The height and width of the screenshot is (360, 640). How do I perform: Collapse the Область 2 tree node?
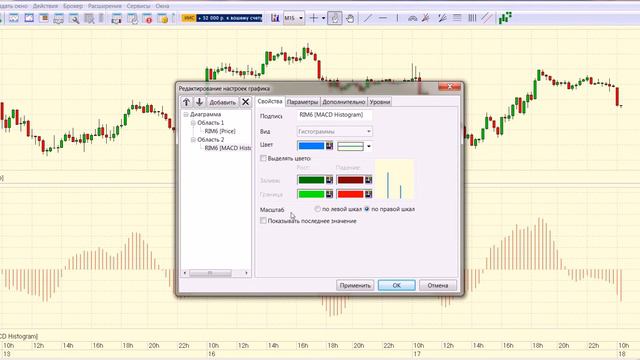click(x=193, y=140)
